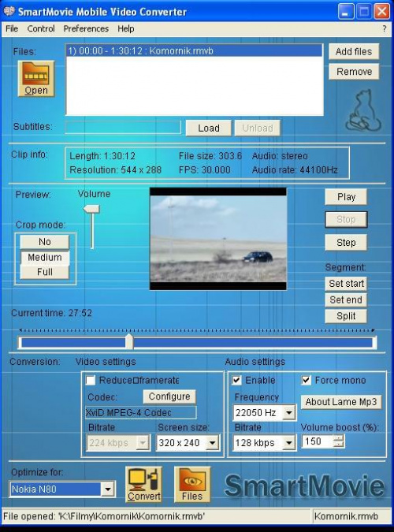Image resolution: width=394 pixels, height=532 pixels.
Task: Click the Remove button
Action: [x=354, y=72]
